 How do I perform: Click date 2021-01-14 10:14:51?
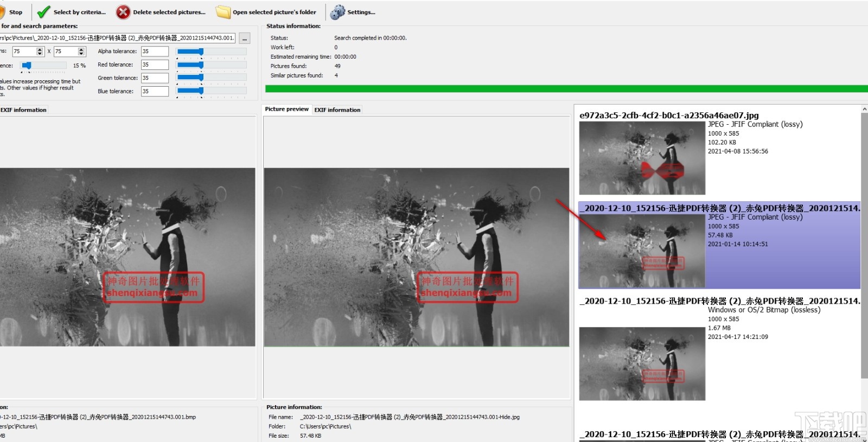pos(738,244)
